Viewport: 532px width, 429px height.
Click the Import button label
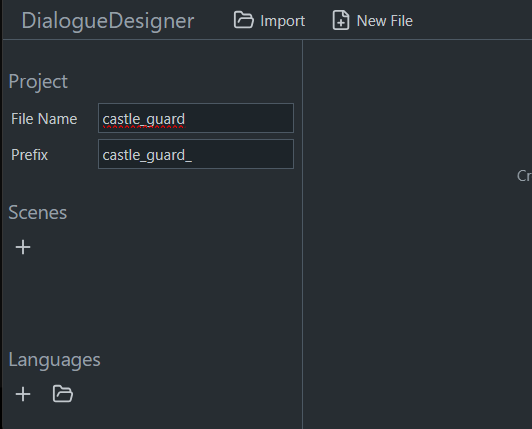click(282, 21)
